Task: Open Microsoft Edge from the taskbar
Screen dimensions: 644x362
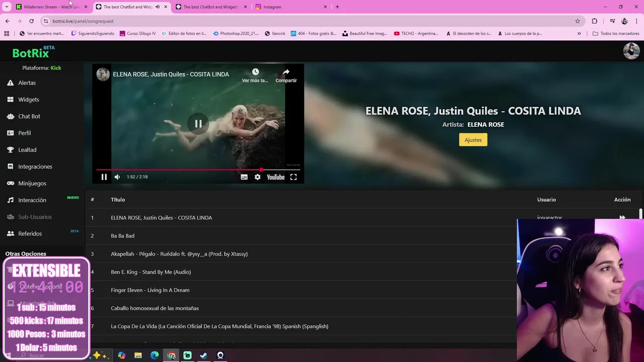Action: click(154, 355)
